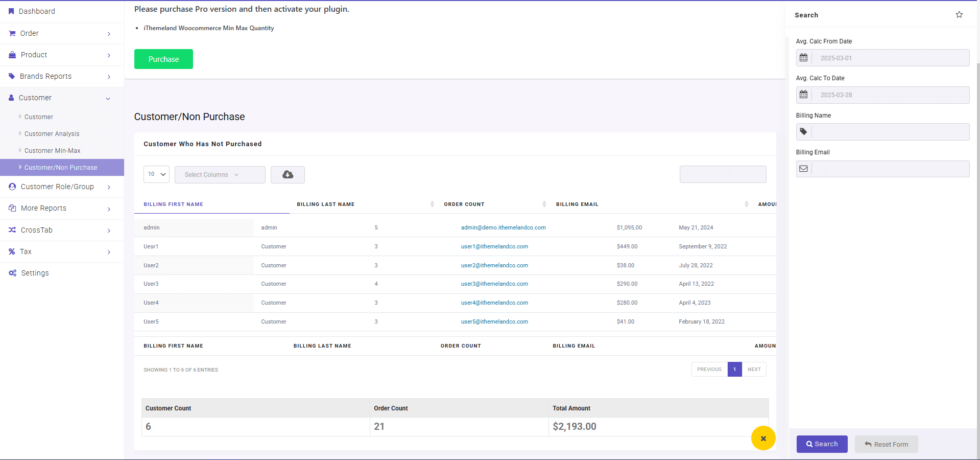
Task: Click the $1,095.00 amount cell
Action: click(629, 227)
